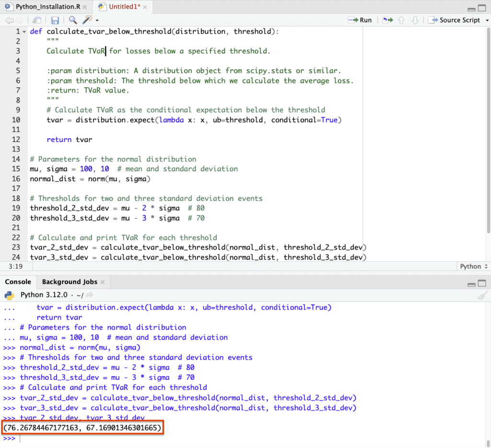Open Find/Replace with the magnifier icon

click(x=72, y=20)
